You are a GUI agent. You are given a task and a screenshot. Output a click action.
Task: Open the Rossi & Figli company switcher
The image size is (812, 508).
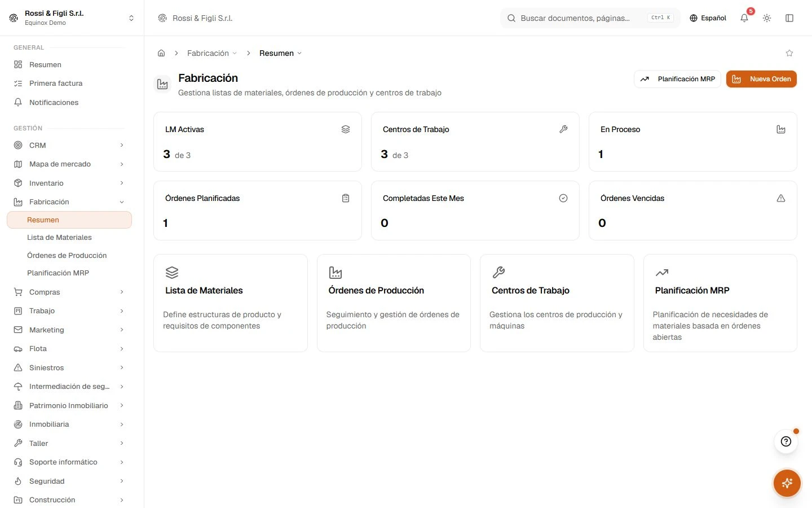pos(72,18)
